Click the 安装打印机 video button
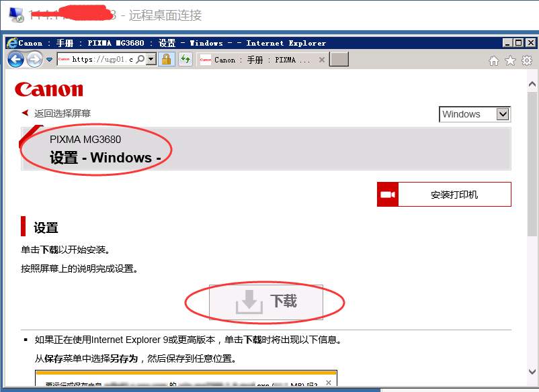The height and width of the screenshot is (392, 539). (x=444, y=194)
